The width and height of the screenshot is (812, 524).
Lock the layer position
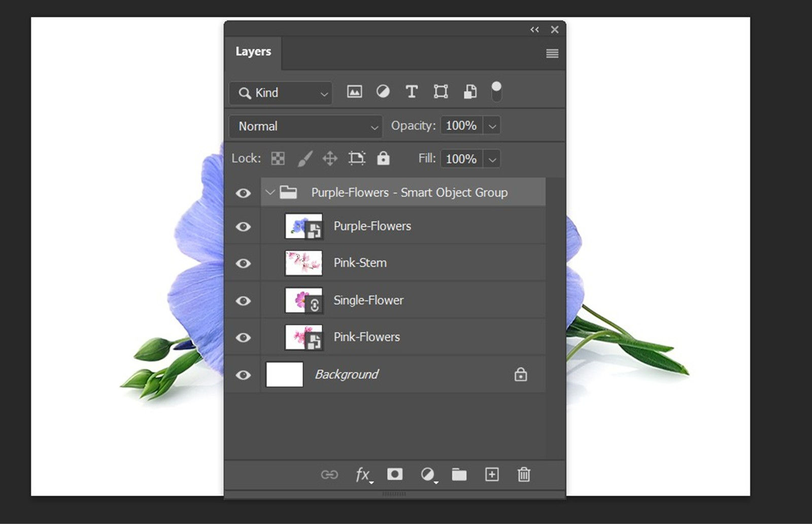click(330, 158)
